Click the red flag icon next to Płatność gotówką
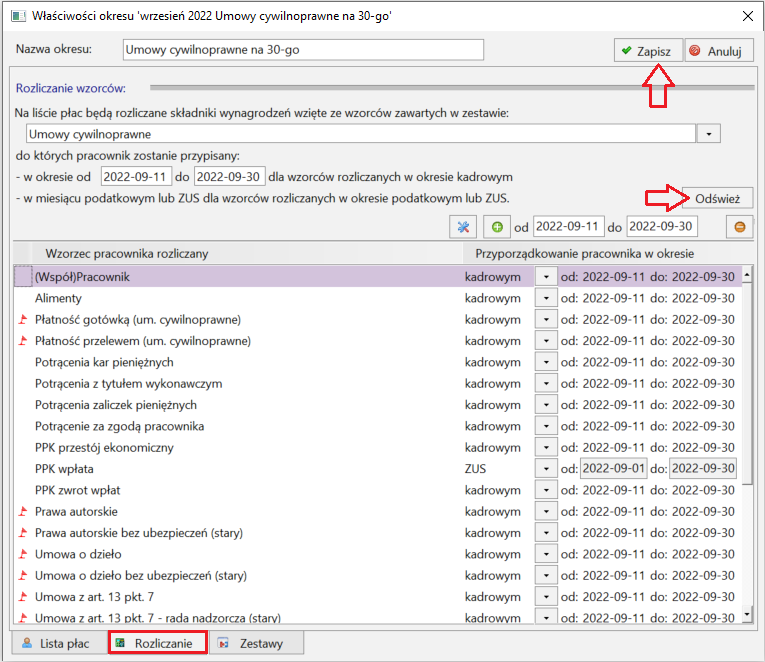Screen dimensions: 765x662 coord(23,320)
